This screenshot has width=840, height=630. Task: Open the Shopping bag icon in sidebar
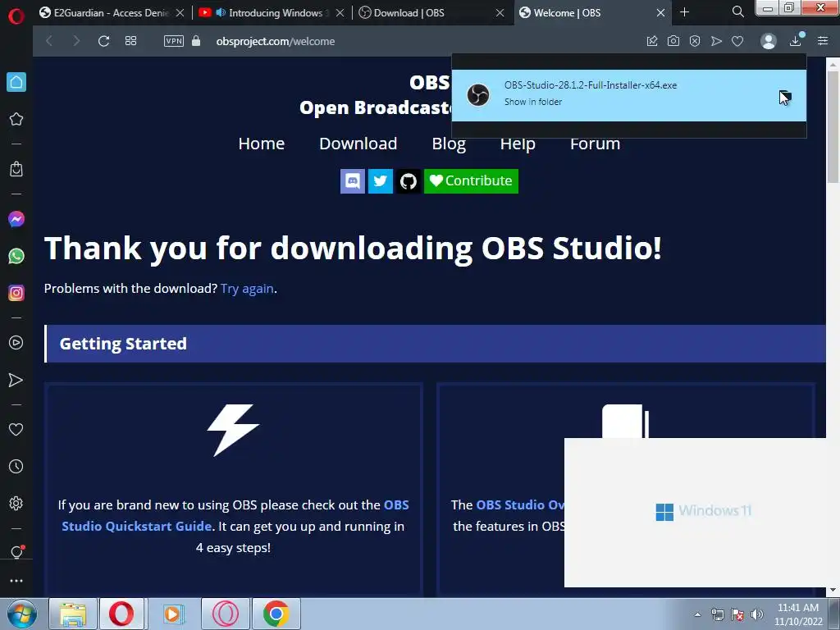16,169
